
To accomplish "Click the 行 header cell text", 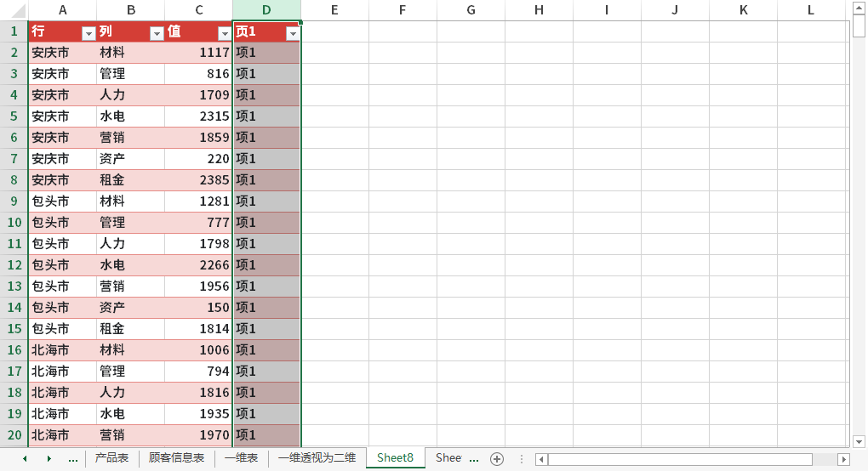I will [x=37, y=31].
